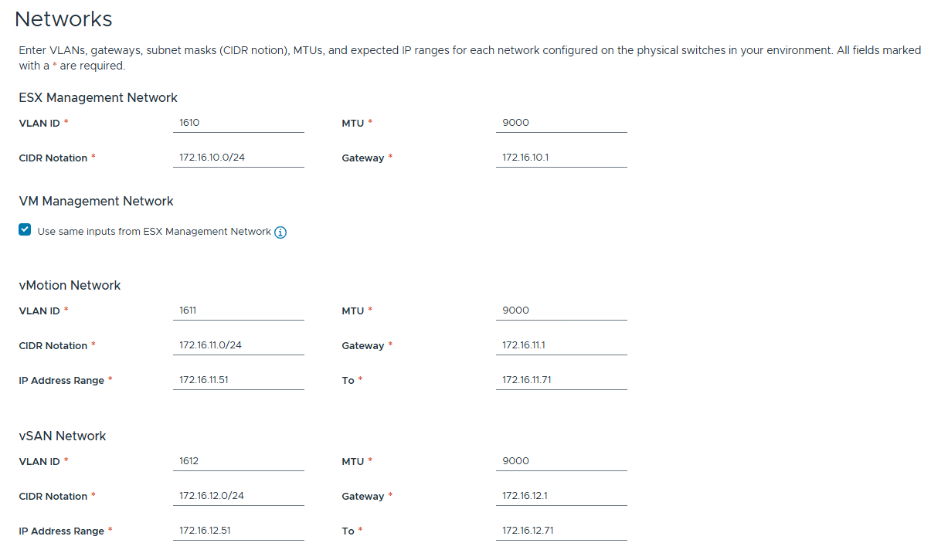Click the vSAN VLAN ID field
Viewport: 931px width, 560px height.
click(x=238, y=461)
